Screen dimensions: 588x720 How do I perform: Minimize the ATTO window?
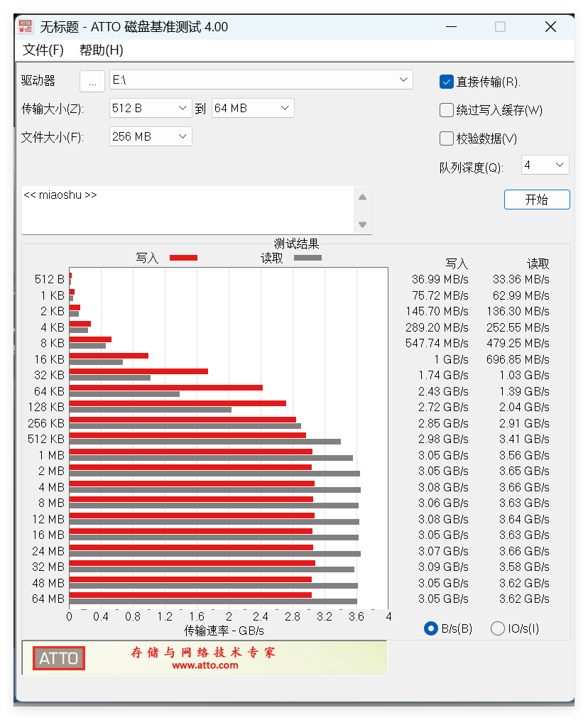coord(452,27)
